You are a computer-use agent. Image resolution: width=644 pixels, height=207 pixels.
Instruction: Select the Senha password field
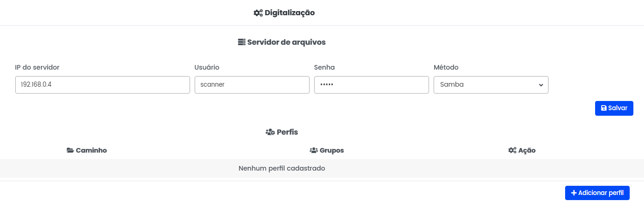point(371,85)
